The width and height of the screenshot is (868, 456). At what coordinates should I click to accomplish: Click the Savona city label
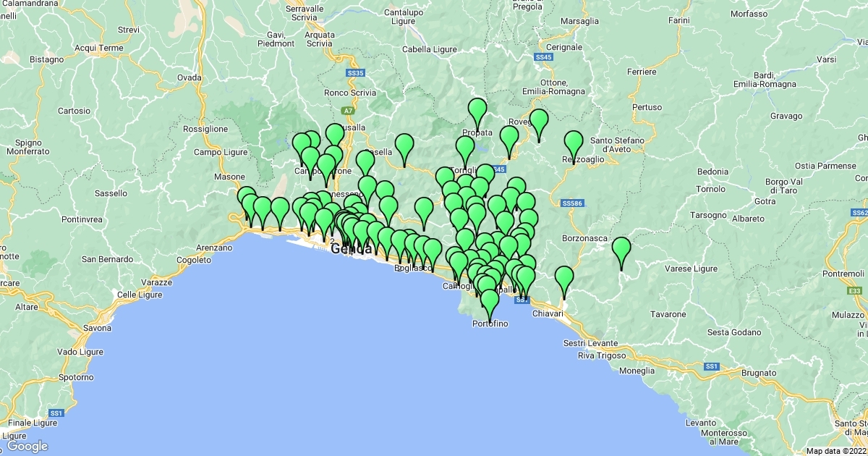[96, 328]
